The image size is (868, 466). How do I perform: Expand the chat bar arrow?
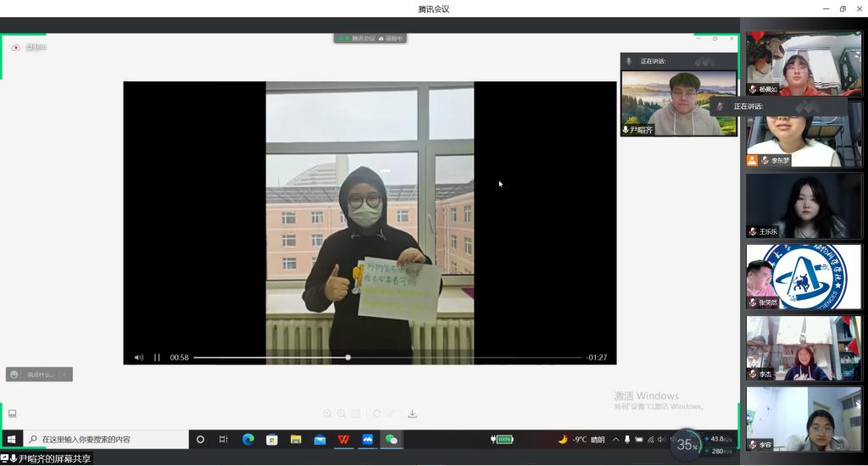tap(65, 374)
